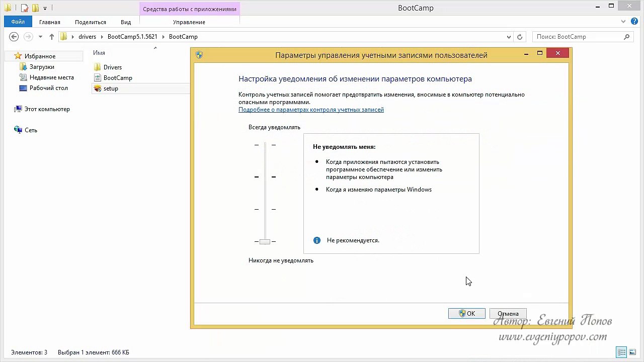
Task: Click the Избранное star icon
Action: [x=18, y=56]
